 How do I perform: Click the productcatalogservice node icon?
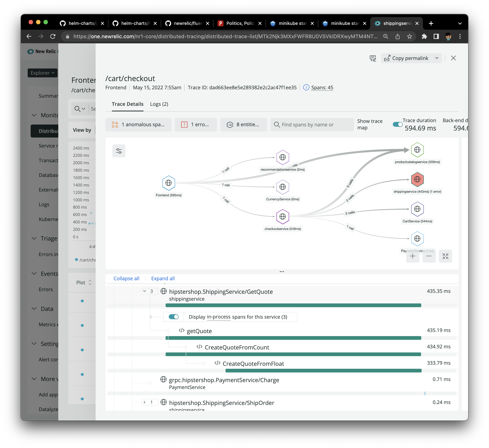tap(417, 150)
